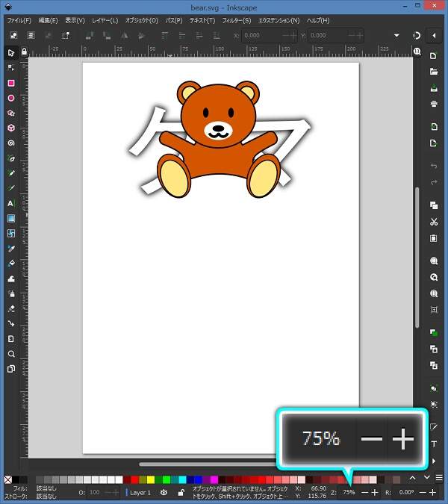
Task: Pick the Star and polygon tool
Action: [11, 113]
